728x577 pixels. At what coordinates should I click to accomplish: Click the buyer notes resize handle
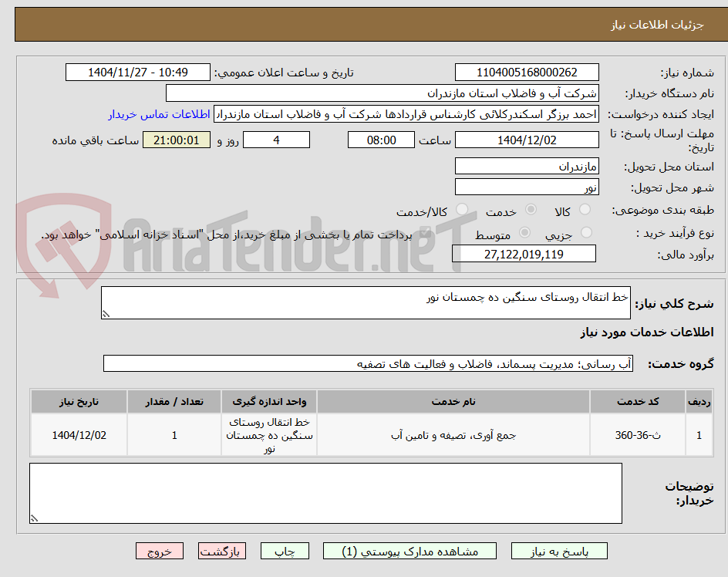click(34, 519)
